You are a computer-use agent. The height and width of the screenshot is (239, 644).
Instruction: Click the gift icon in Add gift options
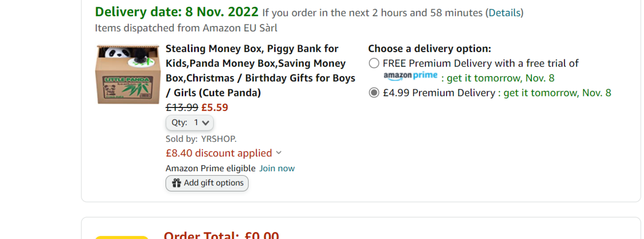tap(176, 183)
